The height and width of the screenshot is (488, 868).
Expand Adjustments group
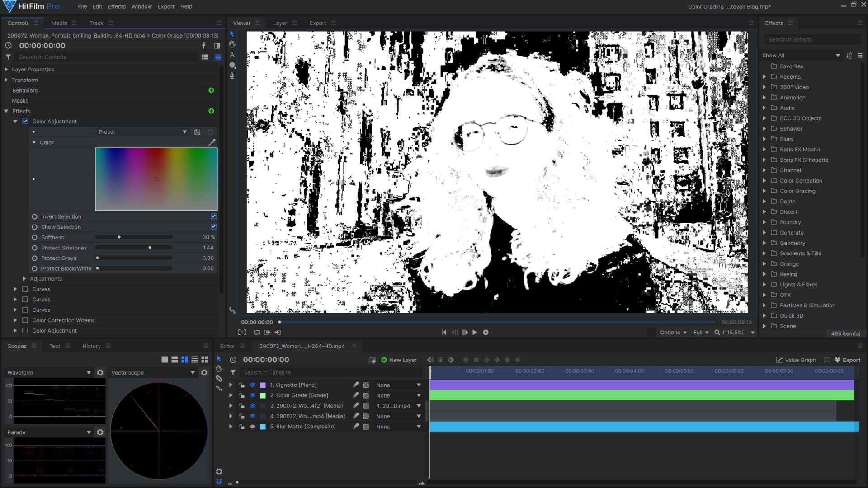(x=24, y=279)
